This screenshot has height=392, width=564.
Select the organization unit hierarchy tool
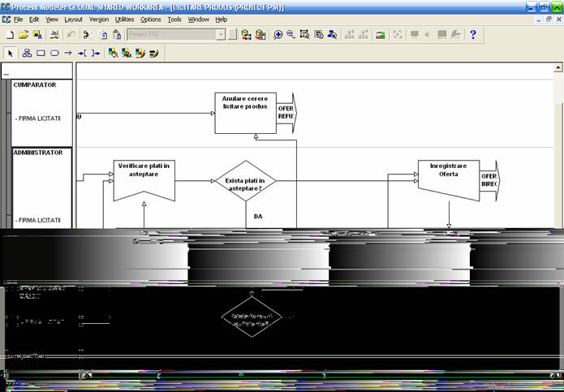point(27,54)
